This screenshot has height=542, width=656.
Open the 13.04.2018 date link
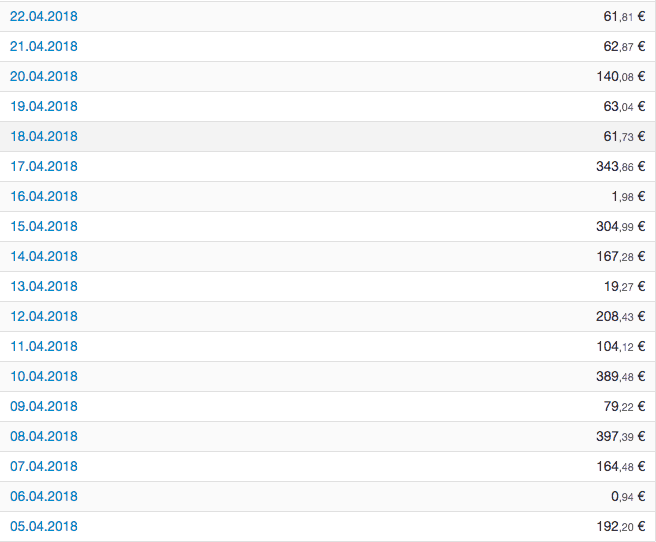tap(44, 286)
